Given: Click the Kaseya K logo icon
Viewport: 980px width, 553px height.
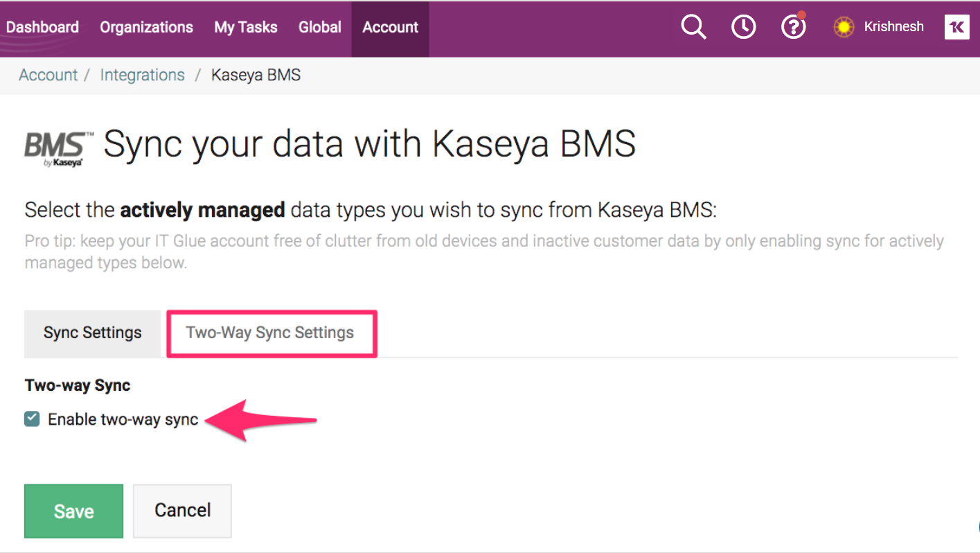Looking at the screenshot, I should (x=957, y=27).
